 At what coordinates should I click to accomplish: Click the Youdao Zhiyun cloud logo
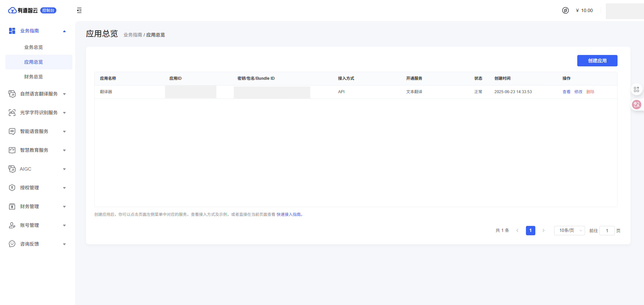point(12,10)
